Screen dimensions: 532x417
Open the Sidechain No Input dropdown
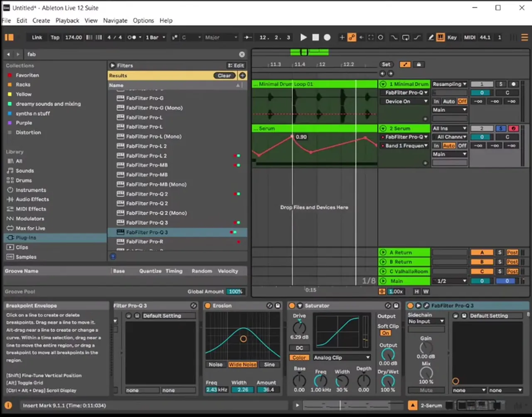point(426,321)
